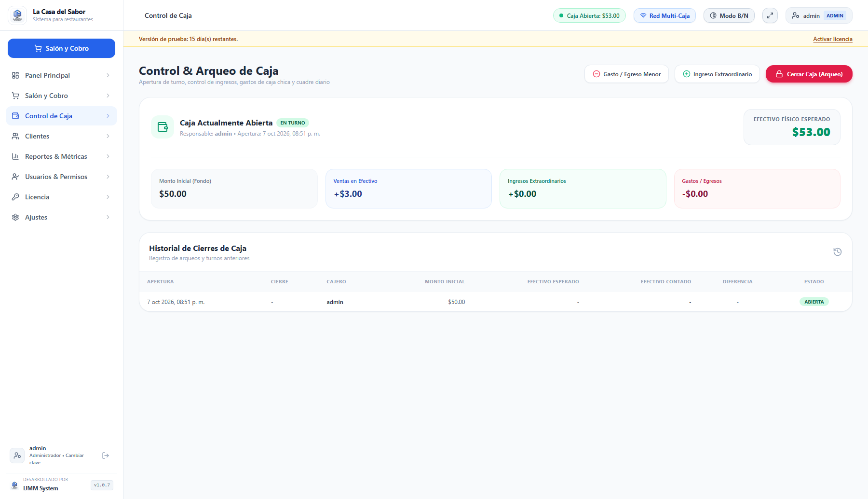Image resolution: width=868 pixels, height=499 pixels.
Task: Click Cerrar Caja (Arqueo) button
Action: pyautogui.click(x=809, y=74)
